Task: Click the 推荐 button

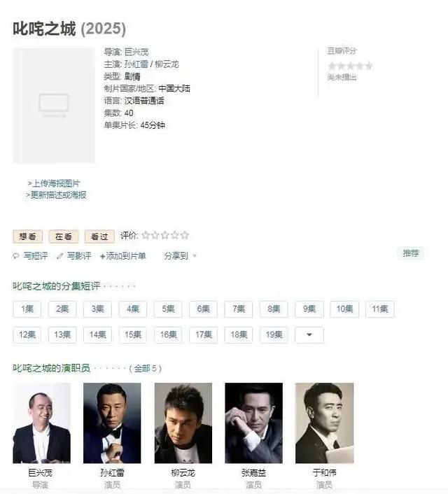Action: pos(411,253)
